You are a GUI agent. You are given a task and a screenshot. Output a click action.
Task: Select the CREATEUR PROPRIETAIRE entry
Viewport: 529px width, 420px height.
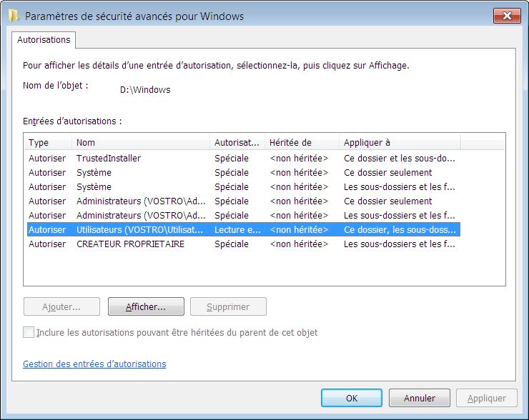tap(243, 244)
